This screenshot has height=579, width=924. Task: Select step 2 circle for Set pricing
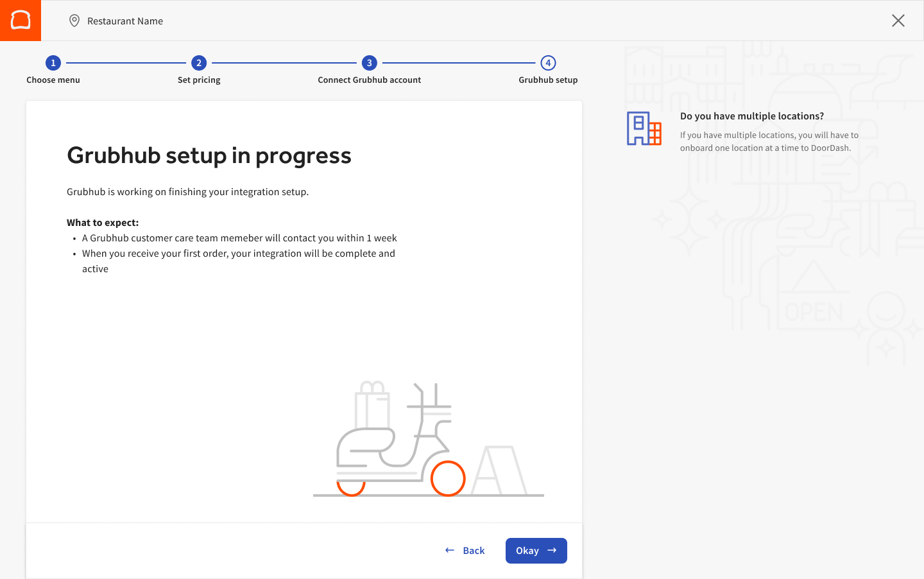pyautogui.click(x=199, y=63)
